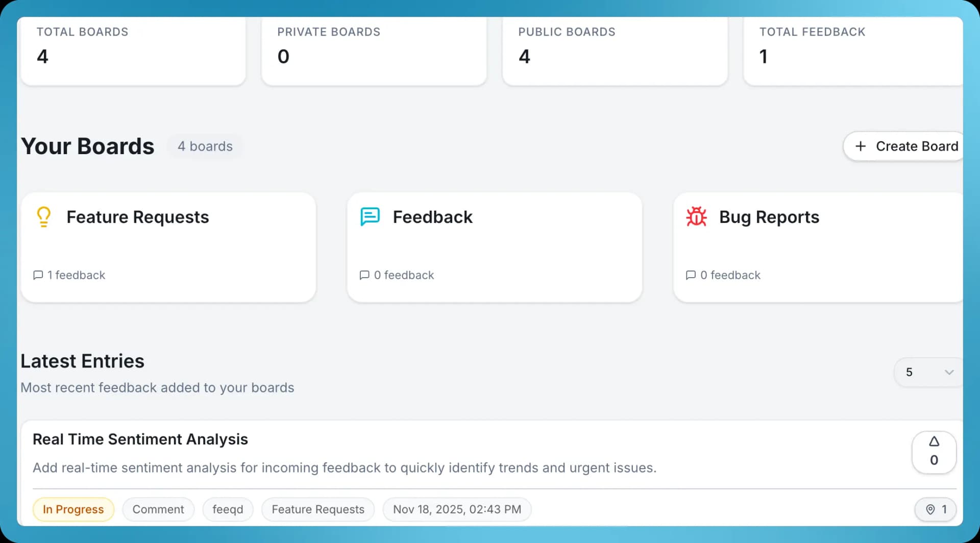Click the feeqd tag on the entry

[x=228, y=510]
